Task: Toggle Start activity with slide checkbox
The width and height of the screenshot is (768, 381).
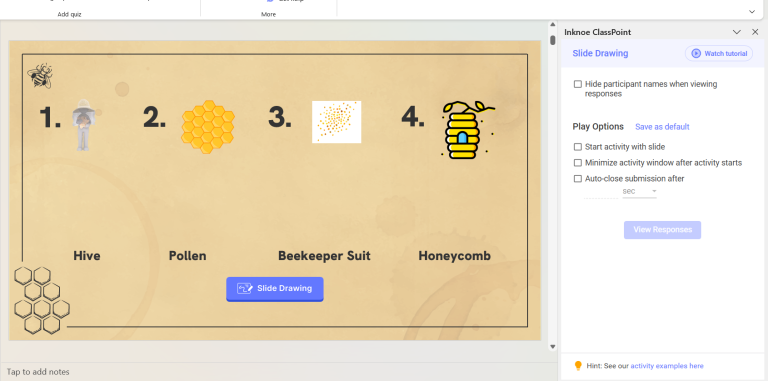Action: tap(578, 147)
